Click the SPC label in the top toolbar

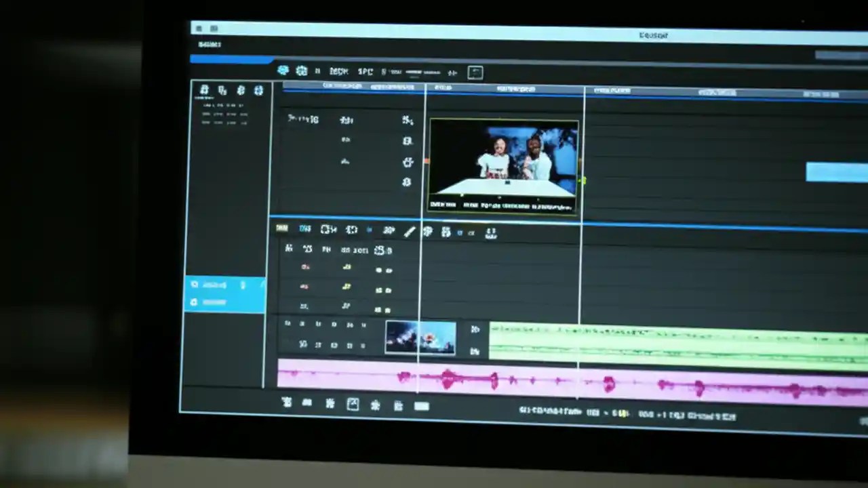[x=366, y=71]
